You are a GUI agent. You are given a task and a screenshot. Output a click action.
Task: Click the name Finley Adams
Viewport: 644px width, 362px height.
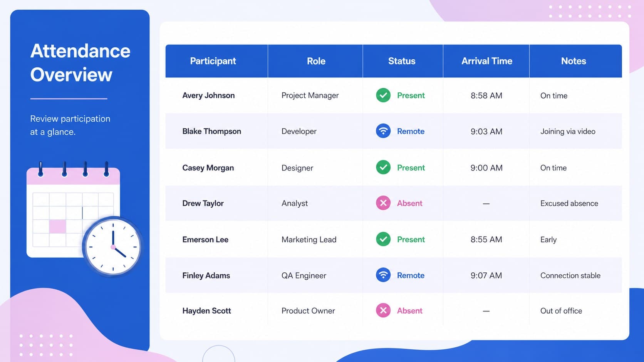206,275
